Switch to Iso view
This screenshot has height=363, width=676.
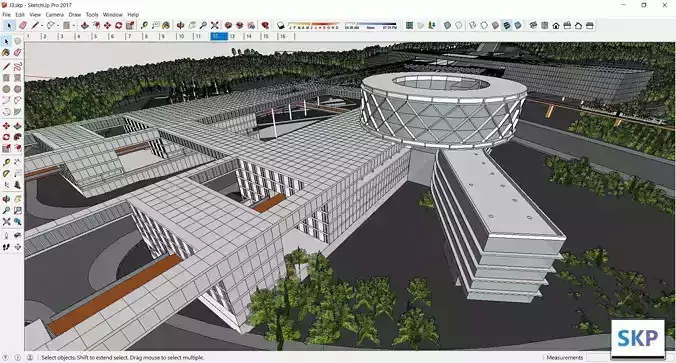(533, 26)
